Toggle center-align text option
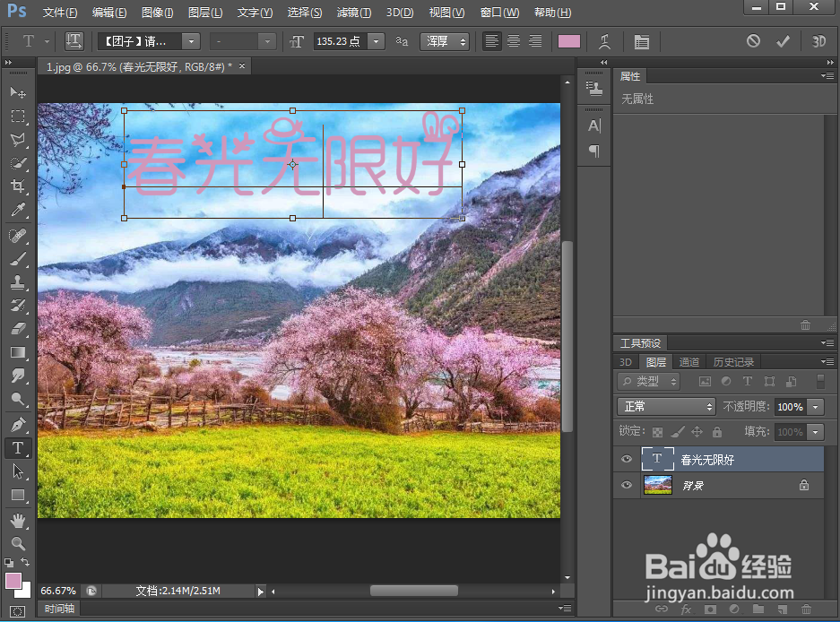The height and width of the screenshot is (622, 840). [x=513, y=41]
